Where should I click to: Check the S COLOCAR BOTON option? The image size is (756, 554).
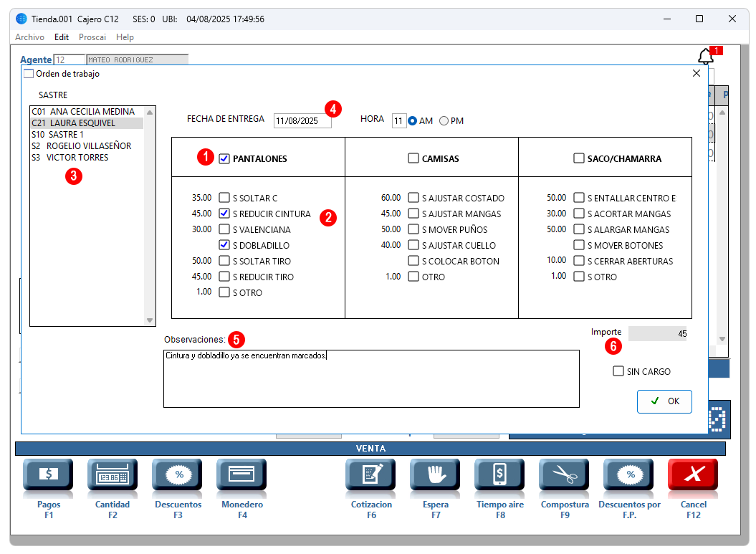[x=413, y=261]
